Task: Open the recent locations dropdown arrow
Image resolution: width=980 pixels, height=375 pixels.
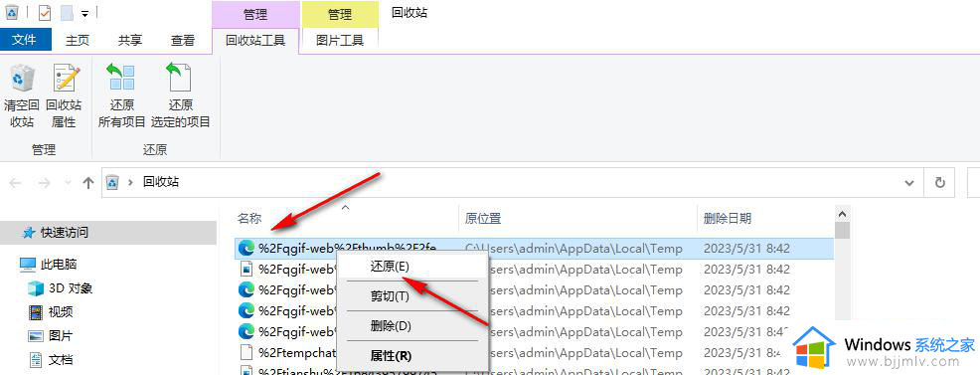Action: tap(68, 183)
